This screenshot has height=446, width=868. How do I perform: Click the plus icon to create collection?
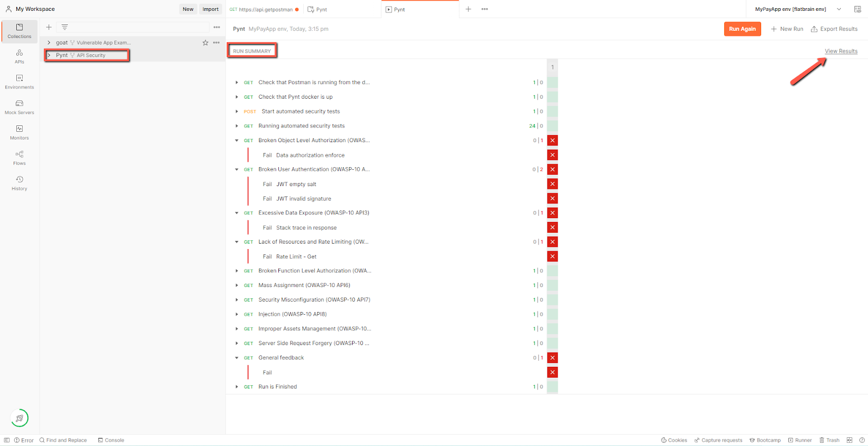pyautogui.click(x=49, y=27)
